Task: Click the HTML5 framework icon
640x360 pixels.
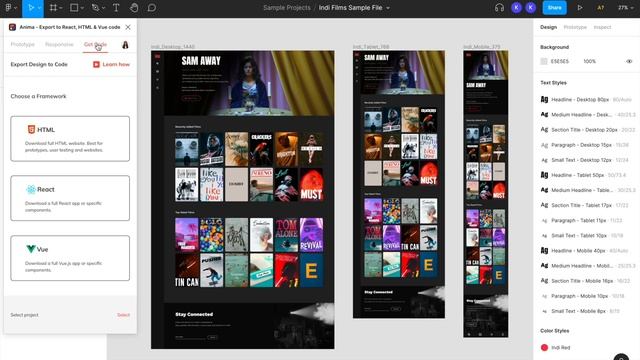Action: tap(31, 129)
